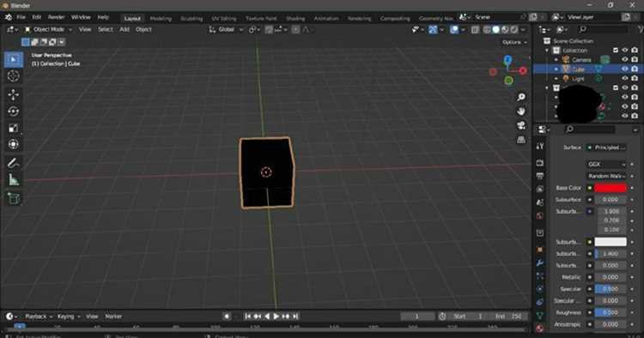Open the Marker menu in timeline
The image size is (644, 338).
tap(113, 317)
